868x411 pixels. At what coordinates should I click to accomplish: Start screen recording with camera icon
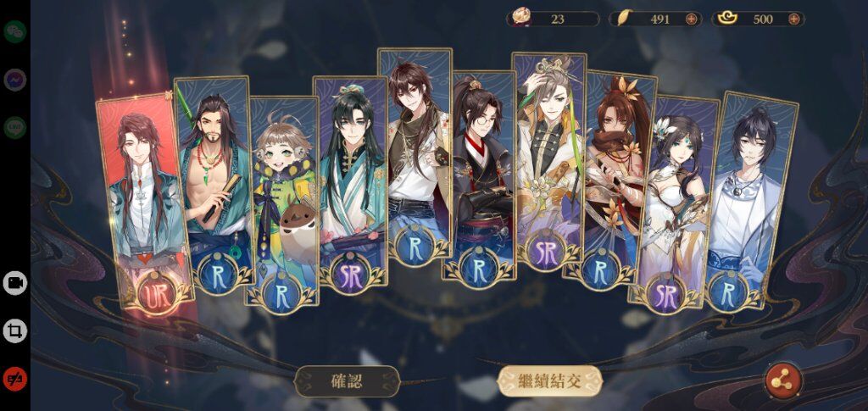coord(15,283)
